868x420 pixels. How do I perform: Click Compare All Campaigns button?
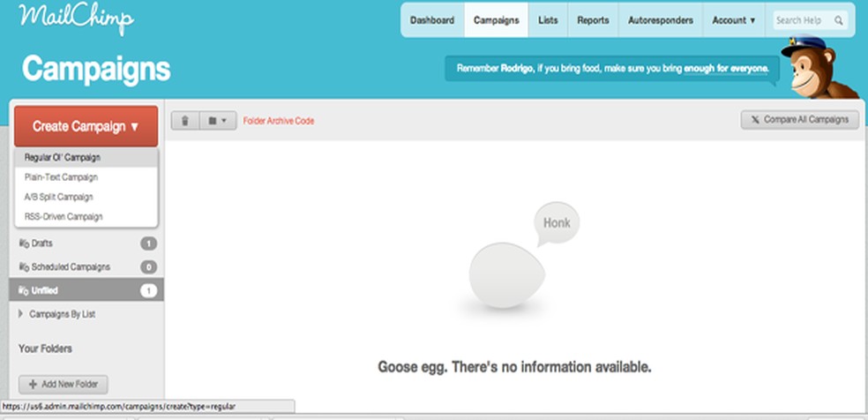click(800, 119)
